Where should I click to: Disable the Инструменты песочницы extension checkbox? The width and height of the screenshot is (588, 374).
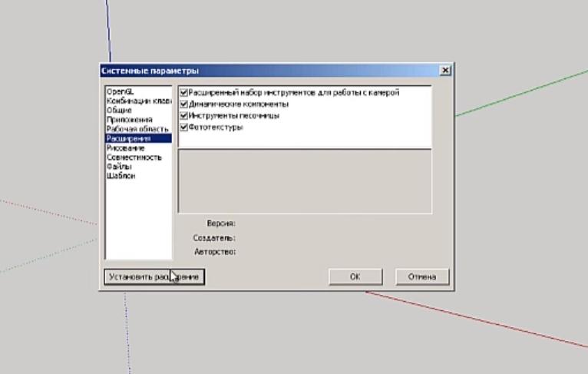click(183, 115)
